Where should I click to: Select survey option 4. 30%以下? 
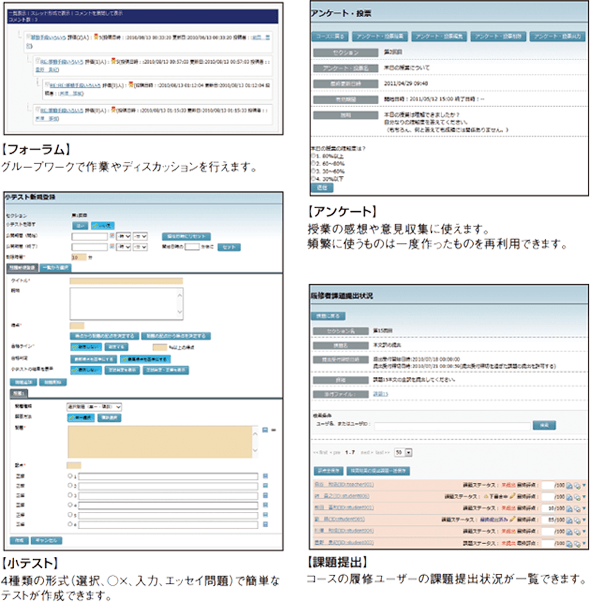point(314,179)
